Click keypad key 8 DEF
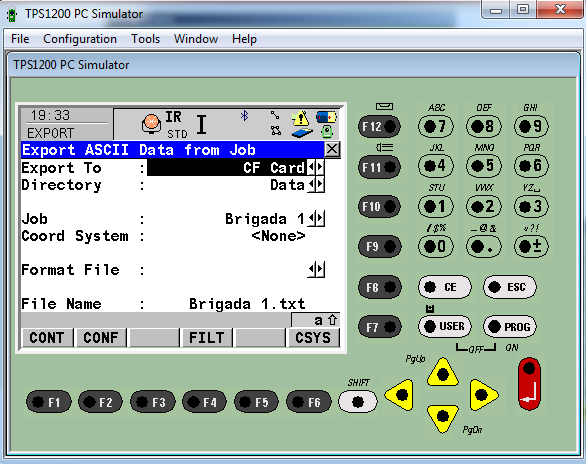The width and height of the screenshot is (586, 464). point(484,127)
